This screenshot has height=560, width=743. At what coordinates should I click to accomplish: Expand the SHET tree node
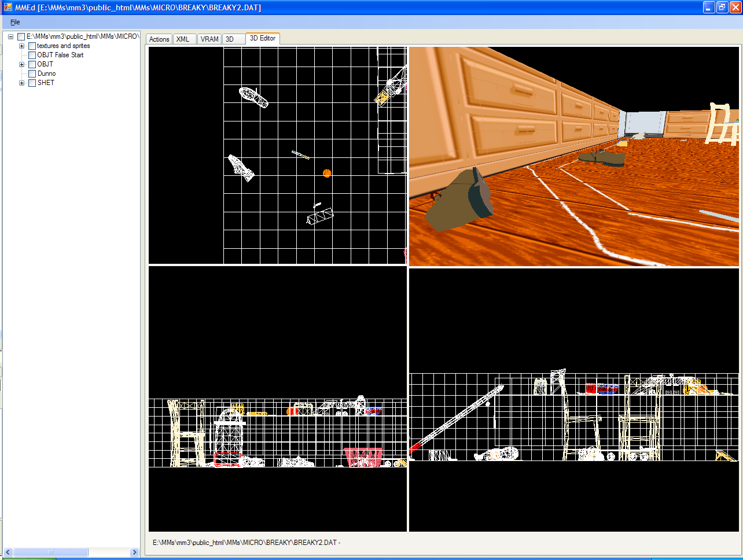coord(22,83)
